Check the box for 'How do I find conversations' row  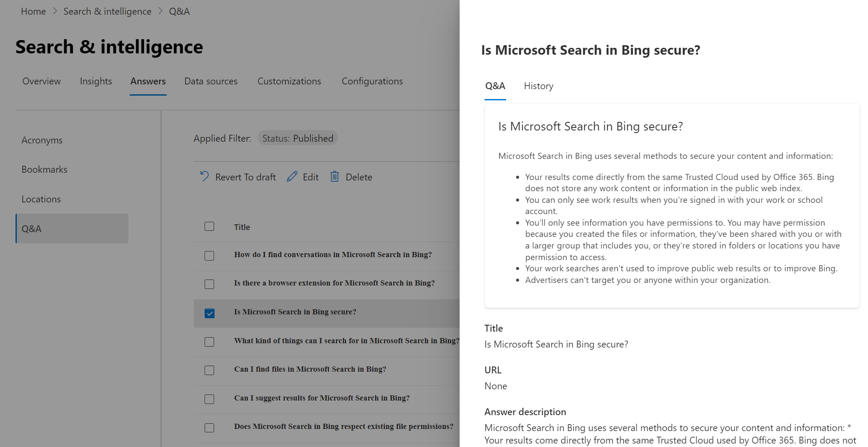pos(209,256)
